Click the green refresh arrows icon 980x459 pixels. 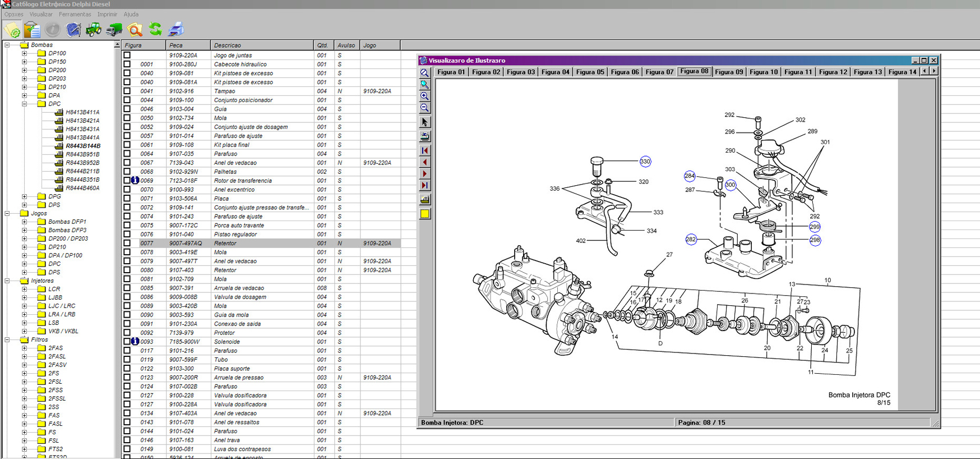coord(155,29)
